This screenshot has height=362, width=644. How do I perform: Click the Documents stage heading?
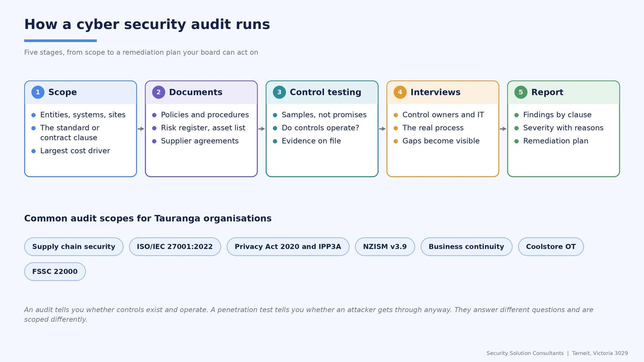pos(196,92)
